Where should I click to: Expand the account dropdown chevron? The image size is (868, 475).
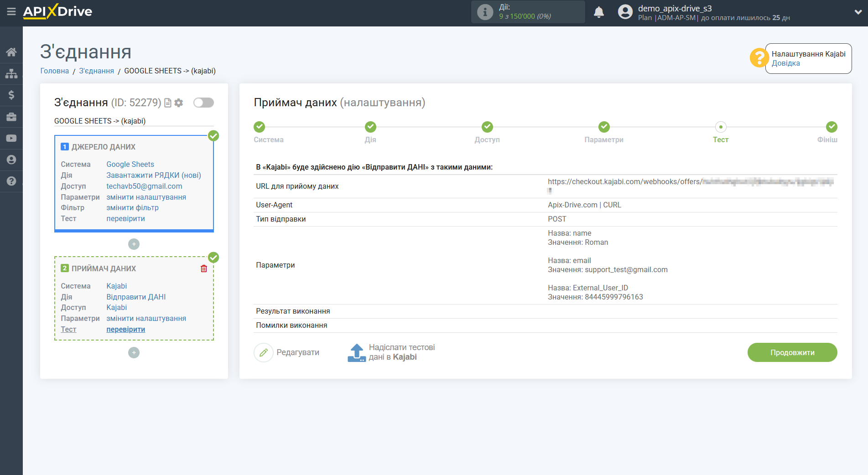[858, 12]
